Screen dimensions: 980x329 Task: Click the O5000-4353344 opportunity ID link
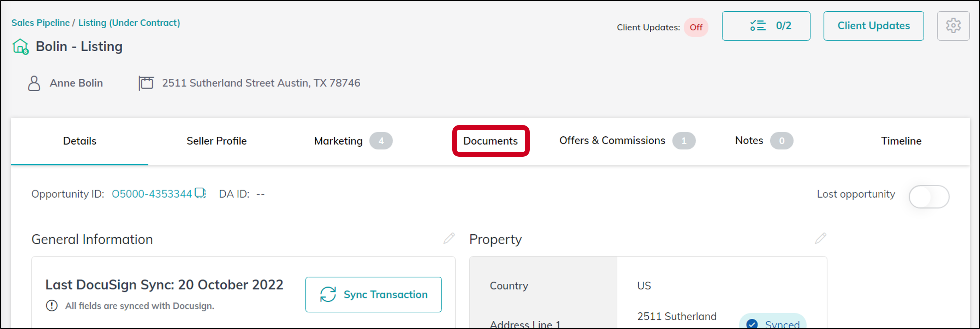tap(152, 194)
